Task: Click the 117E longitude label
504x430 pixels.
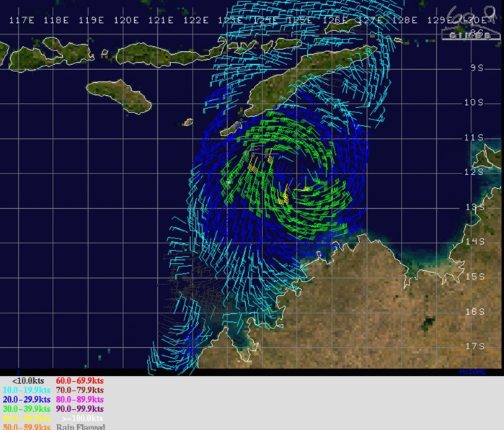Action: pos(22,20)
